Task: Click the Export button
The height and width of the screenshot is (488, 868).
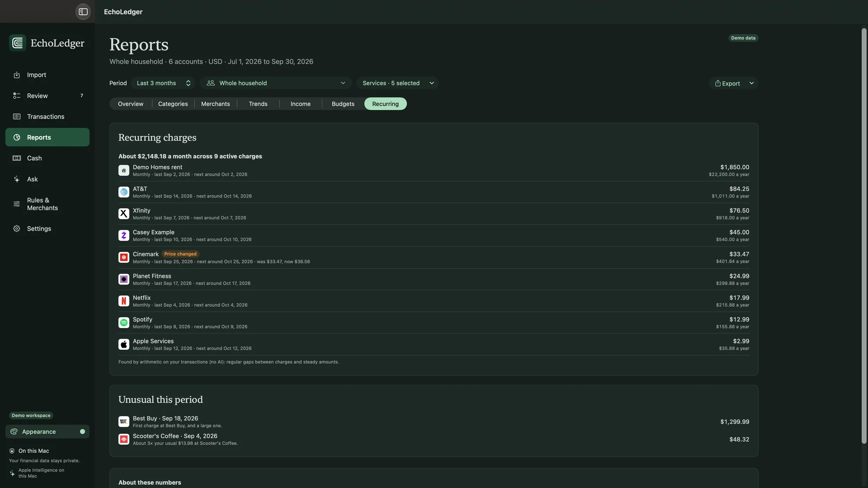Action: (x=727, y=83)
